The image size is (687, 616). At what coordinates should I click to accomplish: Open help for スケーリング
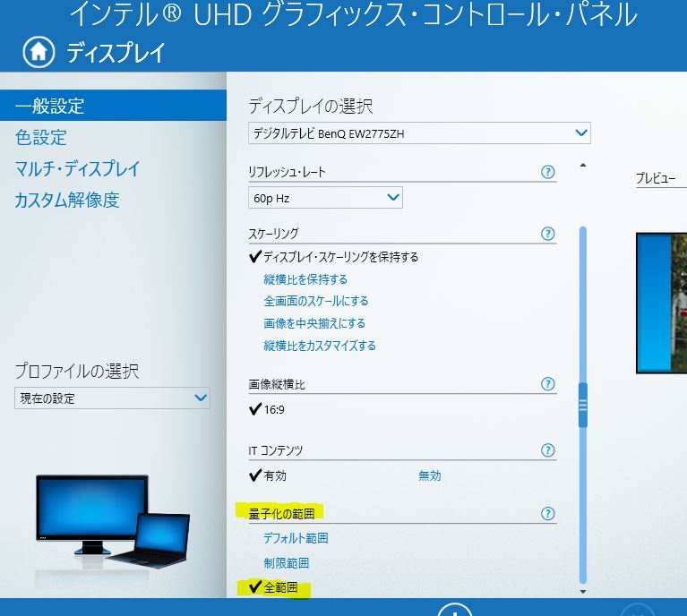[x=547, y=234]
